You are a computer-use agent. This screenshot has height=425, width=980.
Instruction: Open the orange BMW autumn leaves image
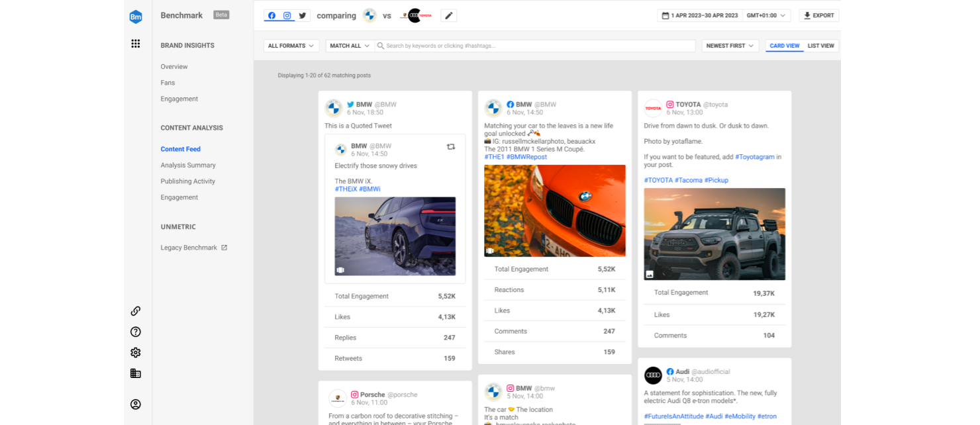pyautogui.click(x=555, y=211)
